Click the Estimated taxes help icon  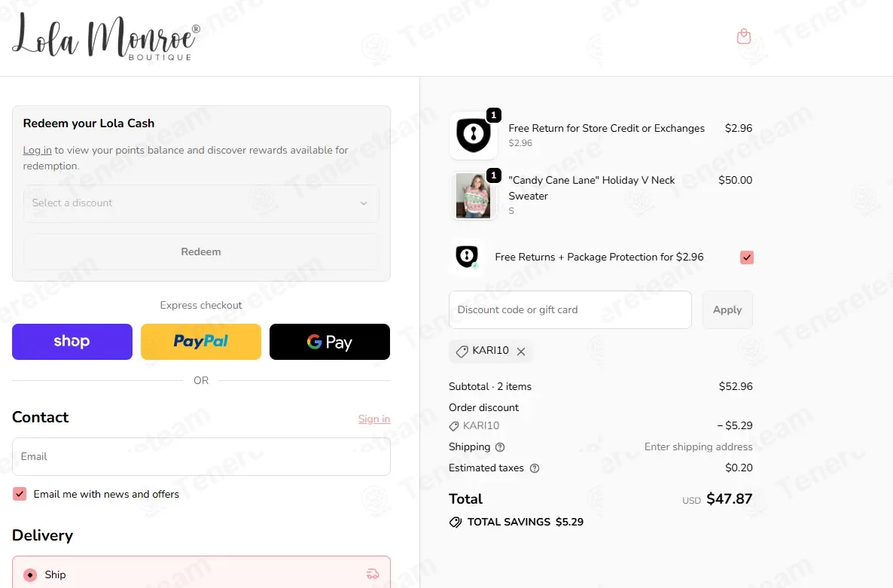click(x=535, y=468)
